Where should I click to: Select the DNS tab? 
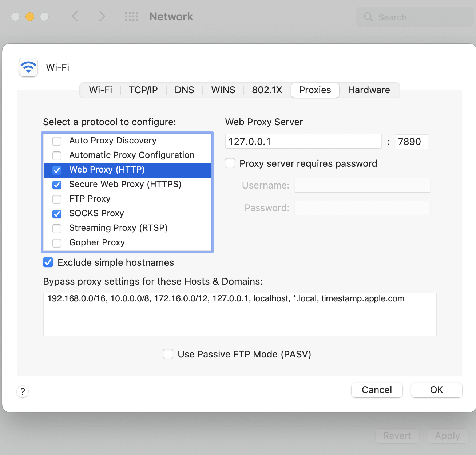pos(184,90)
